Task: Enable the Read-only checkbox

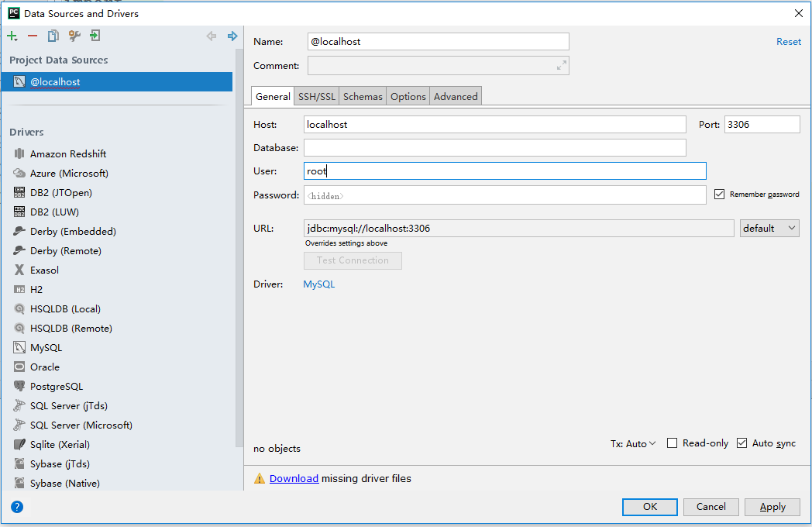Action: pos(673,443)
